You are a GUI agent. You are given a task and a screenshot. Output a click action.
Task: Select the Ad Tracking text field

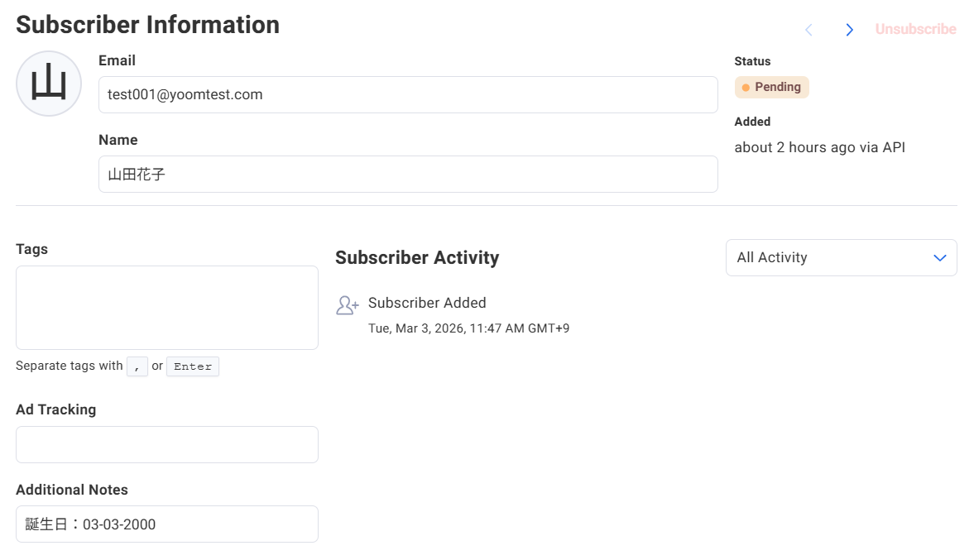(x=166, y=444)
